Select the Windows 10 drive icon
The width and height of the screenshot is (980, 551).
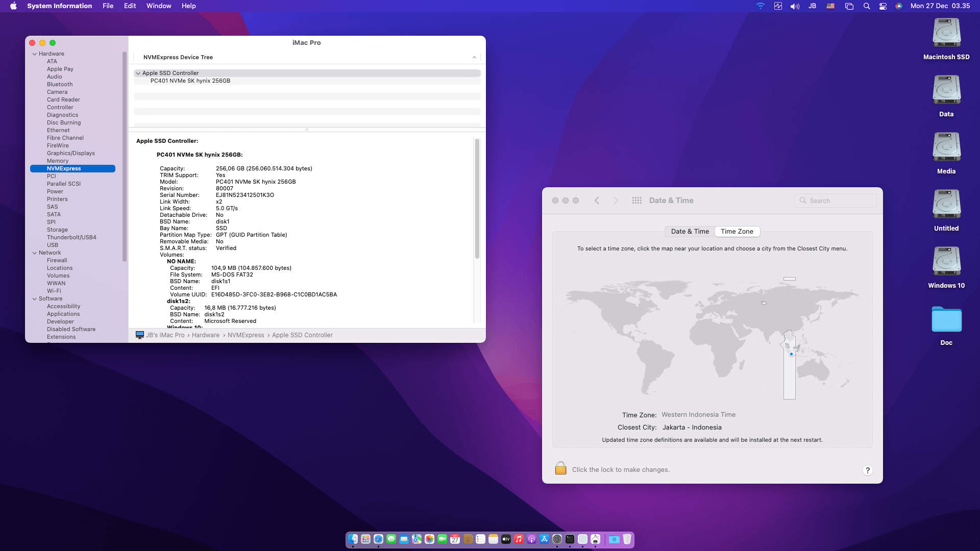coord(946,261)
